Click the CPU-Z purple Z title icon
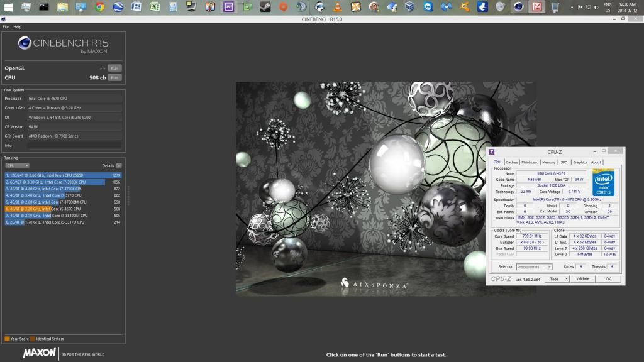Screen dimensions: 644x362 click(x=492, y=151)
